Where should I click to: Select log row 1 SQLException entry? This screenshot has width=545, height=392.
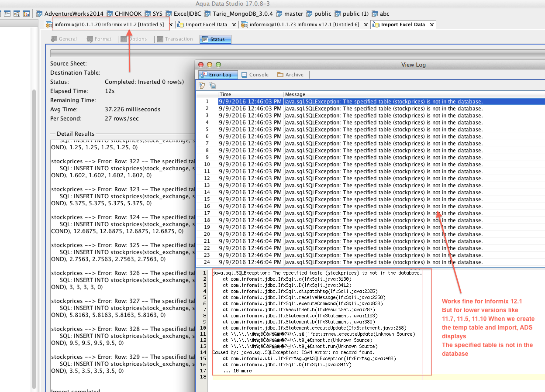370,102
